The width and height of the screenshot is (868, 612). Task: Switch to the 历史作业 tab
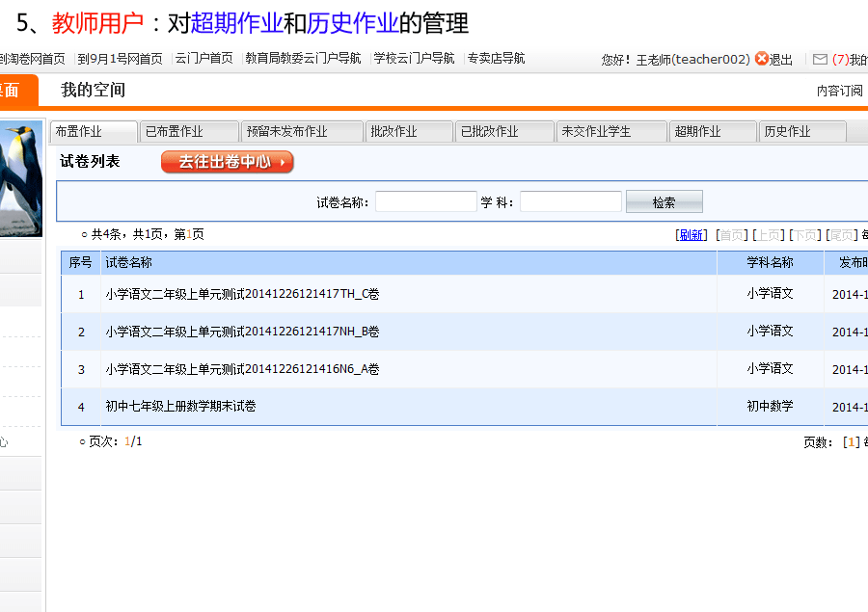801,132
